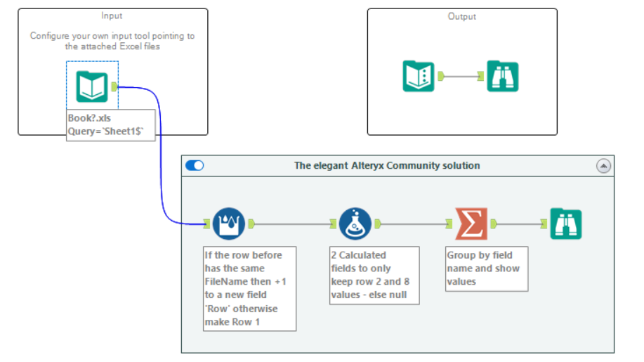Select the 'Group by field name' annotation
Viewport: 644px width, 362px height.
point(487,269)
